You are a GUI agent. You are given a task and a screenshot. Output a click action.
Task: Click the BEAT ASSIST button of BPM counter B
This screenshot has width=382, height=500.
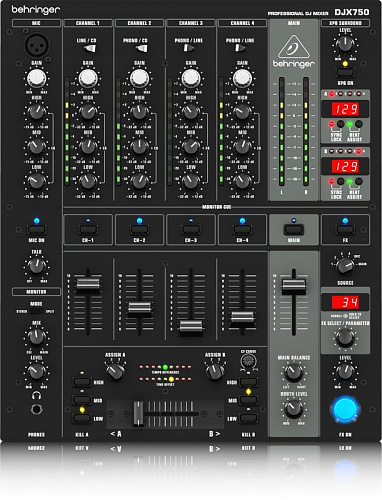359,182
